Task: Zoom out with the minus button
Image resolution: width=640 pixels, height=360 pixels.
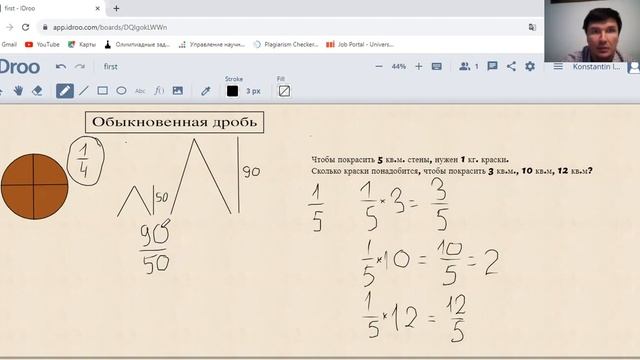Action: (379, 67)
